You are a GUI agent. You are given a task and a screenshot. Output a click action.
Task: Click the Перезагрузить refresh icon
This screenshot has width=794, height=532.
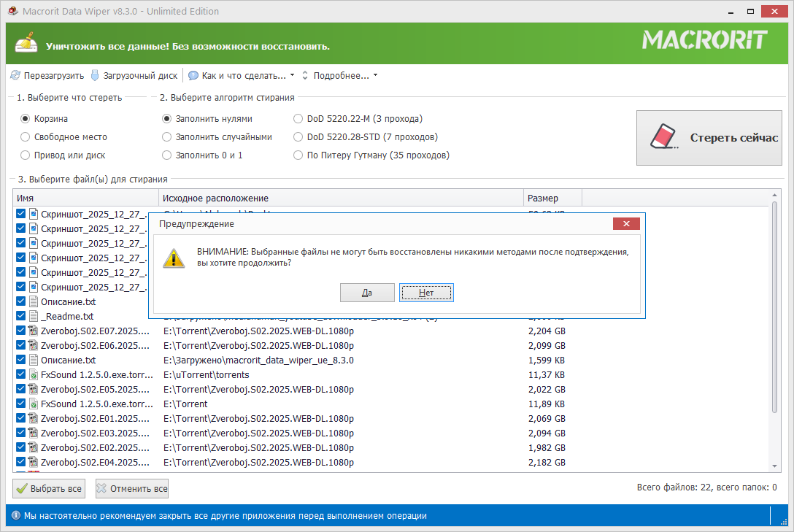[15, 75]
